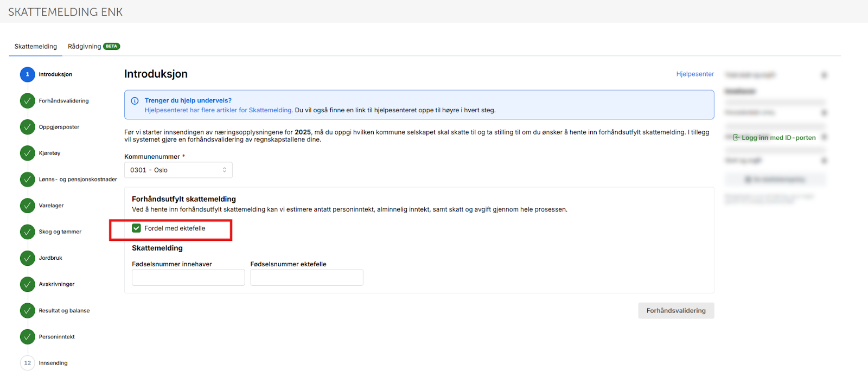The width and height of the screenshot is (868, 390).
Task: Click step 12 Innsending circle icon
Action: 28,363
